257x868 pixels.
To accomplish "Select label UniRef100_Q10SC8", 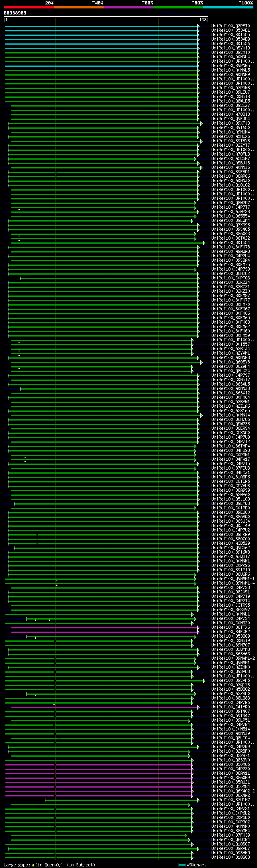I will [x=230, y=858].
